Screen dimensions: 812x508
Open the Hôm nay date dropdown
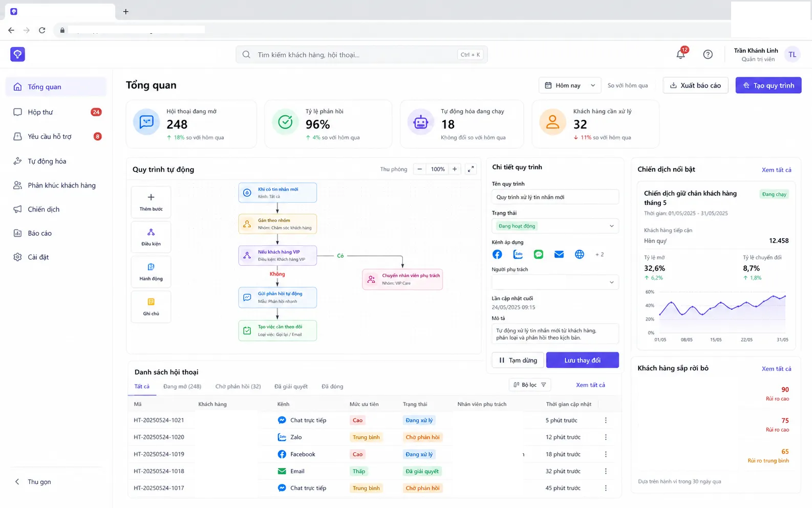pos(570,86)
